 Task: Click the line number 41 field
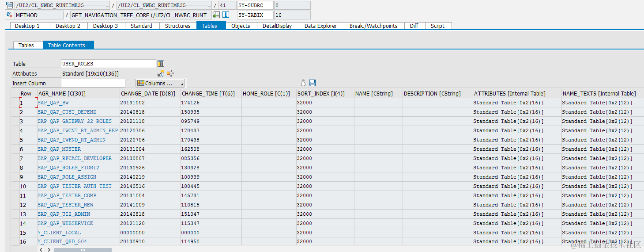[227, 5]
